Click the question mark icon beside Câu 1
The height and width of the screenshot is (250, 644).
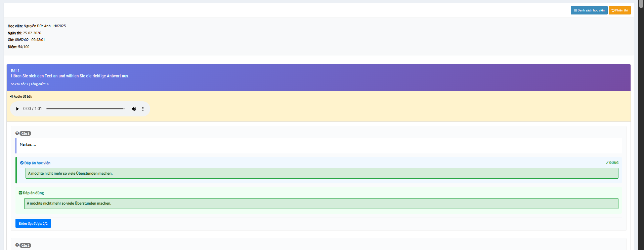(17, 133)
